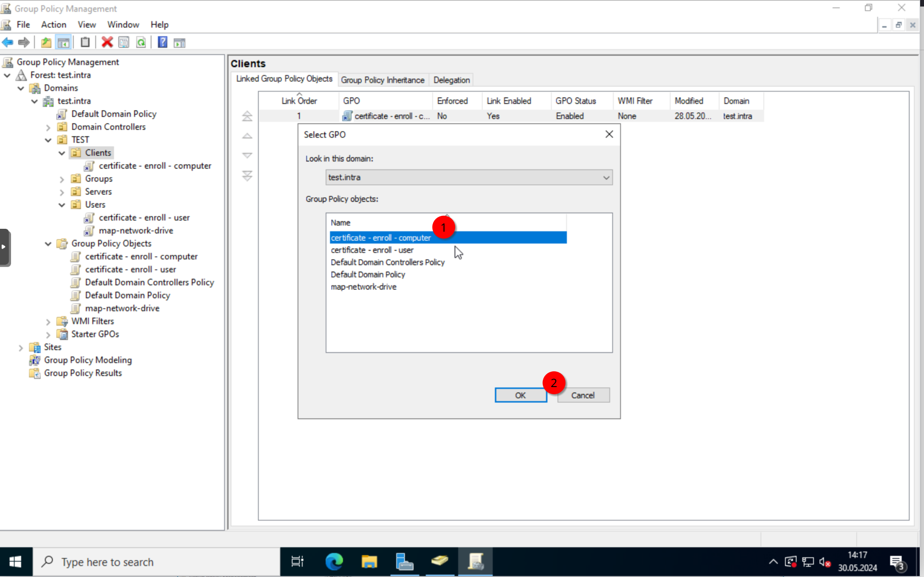Click the Group Policy Management taskbar icon
This screenshot has width=924, height=577.
tap(475, 561)
